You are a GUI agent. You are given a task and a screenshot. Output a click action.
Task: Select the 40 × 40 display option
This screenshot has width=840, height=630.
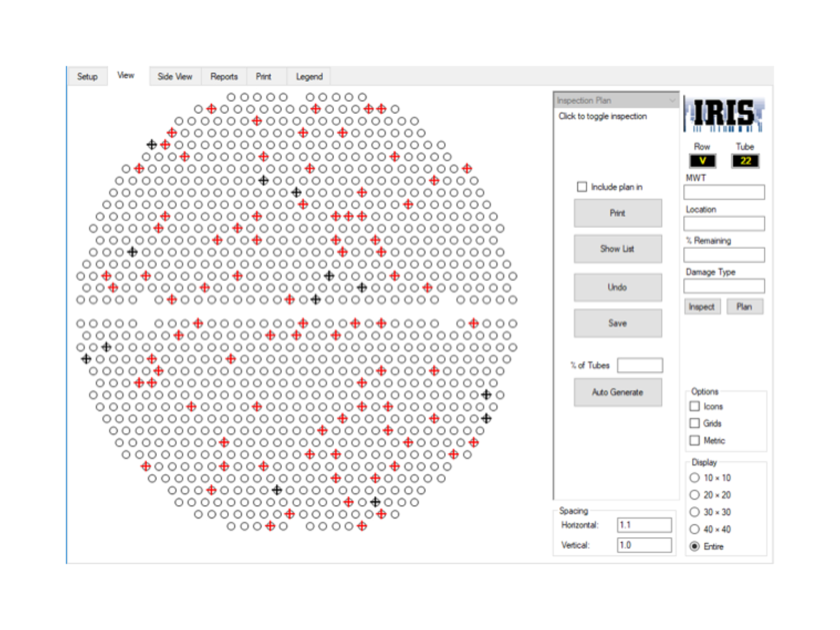pos(695,529)
